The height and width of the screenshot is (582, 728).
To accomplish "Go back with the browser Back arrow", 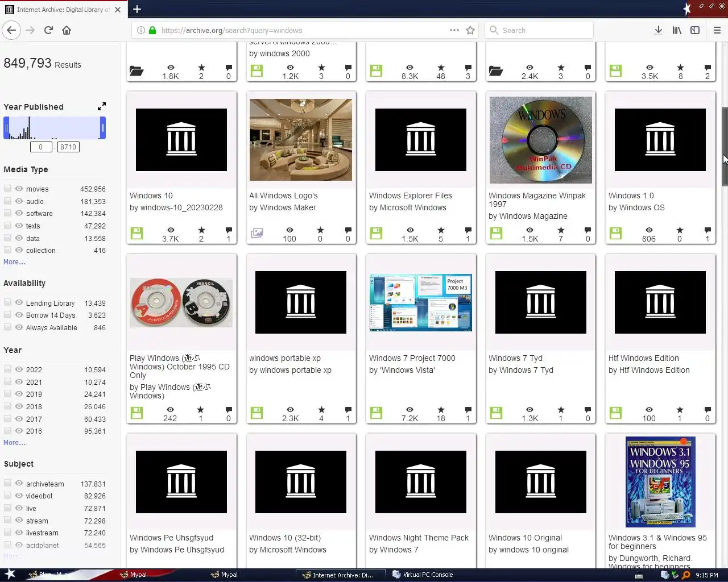I will (x=11, y=30).
